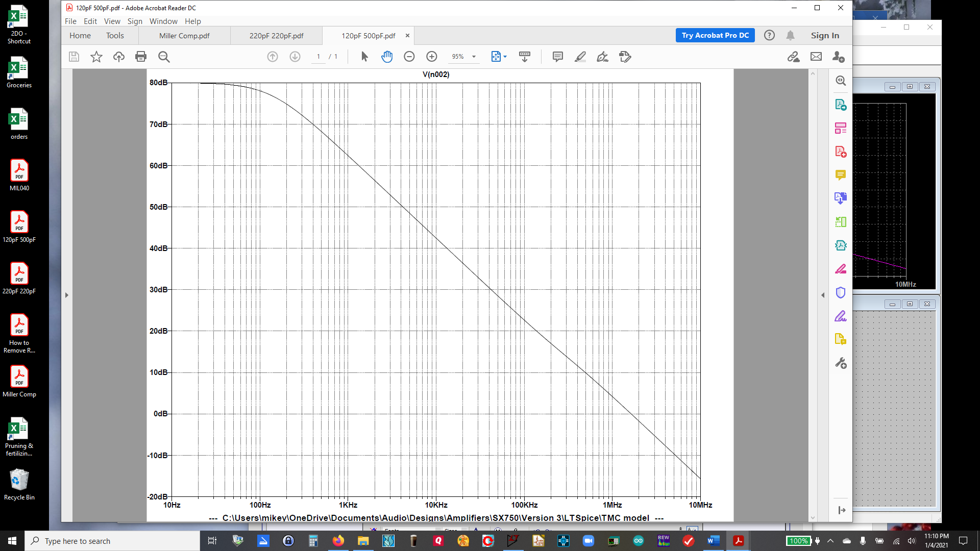The width and height of the screenshot is (980, 551).
Task: Close the 120pF 500pF.pdf tab
Action: tap(407, 35)
